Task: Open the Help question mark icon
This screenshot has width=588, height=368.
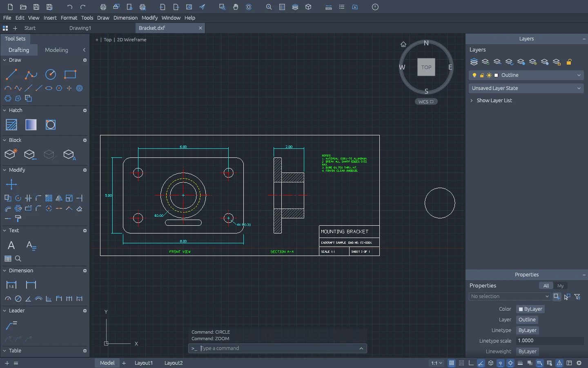Action: point(375,7)
